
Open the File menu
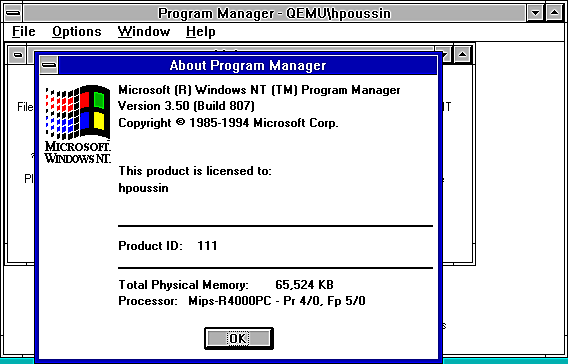tap(24, 32)
